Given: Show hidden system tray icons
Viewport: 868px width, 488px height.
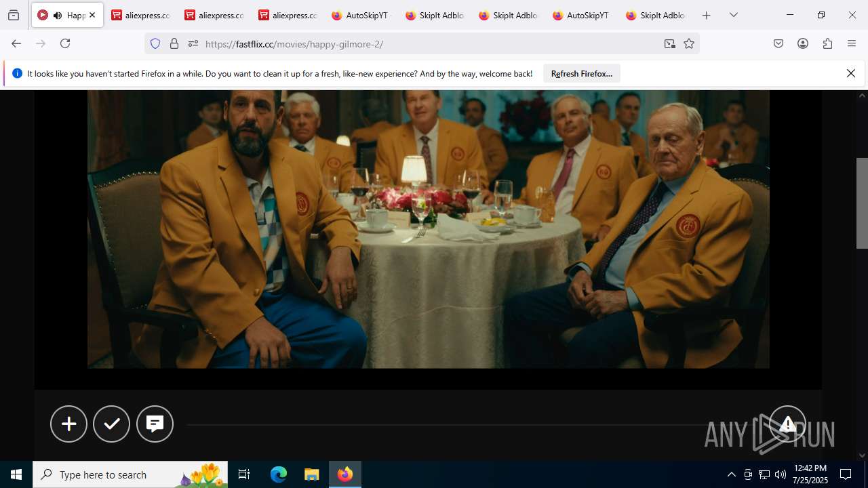Looking at the screenshot, I should [731, 474].
